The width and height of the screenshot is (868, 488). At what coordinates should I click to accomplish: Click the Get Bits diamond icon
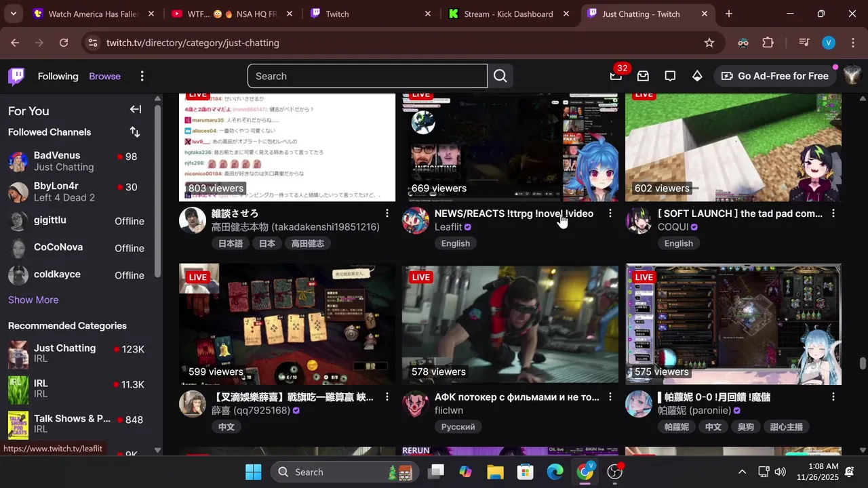tap(697, 76)
